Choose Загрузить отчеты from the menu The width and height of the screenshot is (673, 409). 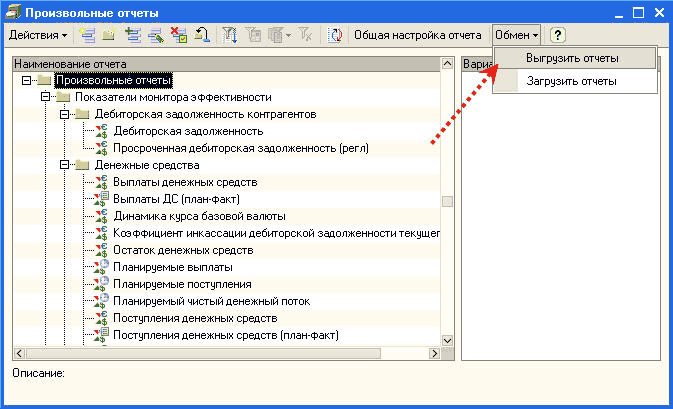(x=571, y=81)
